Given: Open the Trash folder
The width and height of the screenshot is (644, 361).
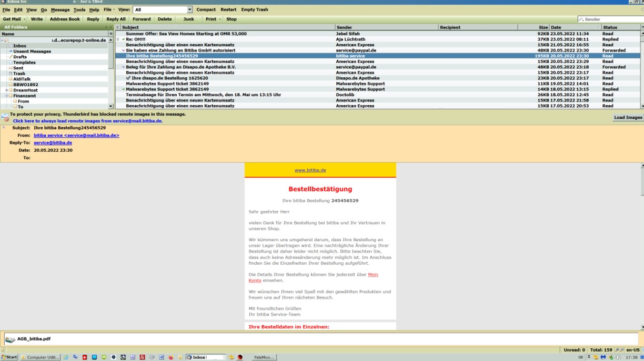Looking at the screenshot, I should 19,74.
